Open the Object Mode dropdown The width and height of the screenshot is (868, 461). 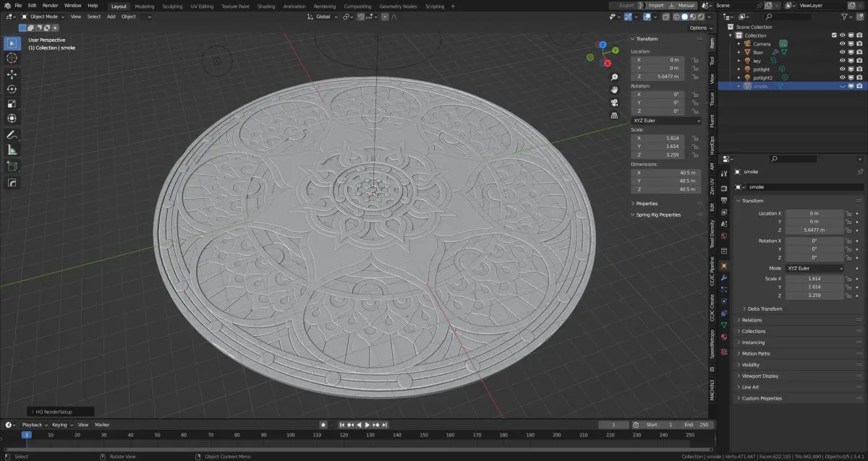44,17
